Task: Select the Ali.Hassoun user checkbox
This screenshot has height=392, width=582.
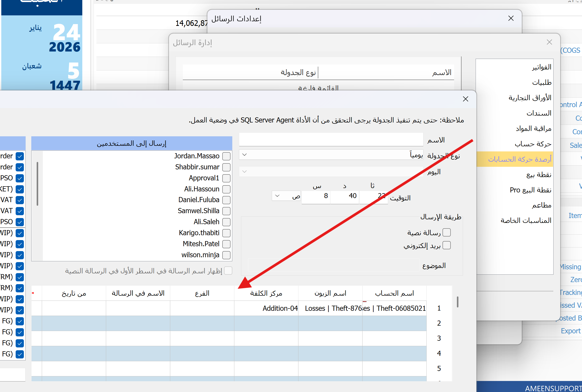Action: (226, 189)
